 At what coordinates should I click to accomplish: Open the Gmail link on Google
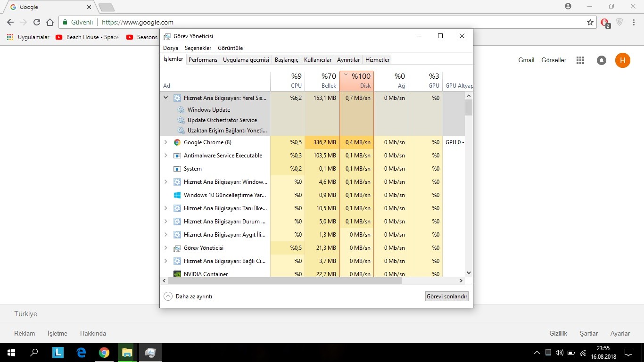pyautogui.click(x=526, y=60)
